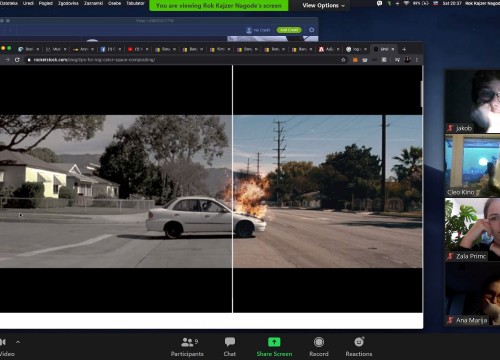Open the Reactions menu
Image resolution: width=500 pixels, height=360 pixels.
(359, 347)
